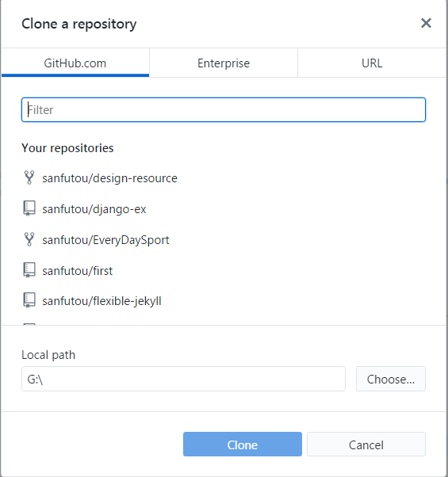Viewport: 448px width, 477px height.
Task: Click the repo book icon beside sanfutou/django-ex
Action: (x=29, y=208)
